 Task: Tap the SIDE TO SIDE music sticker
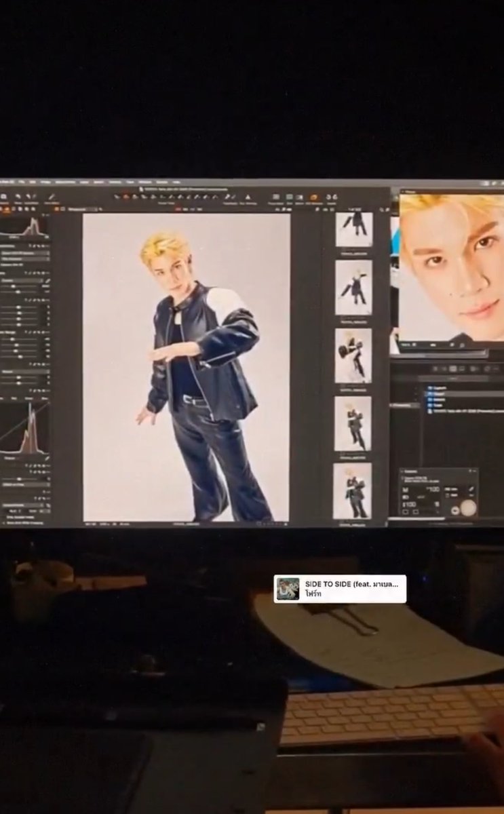click(340, 589)
